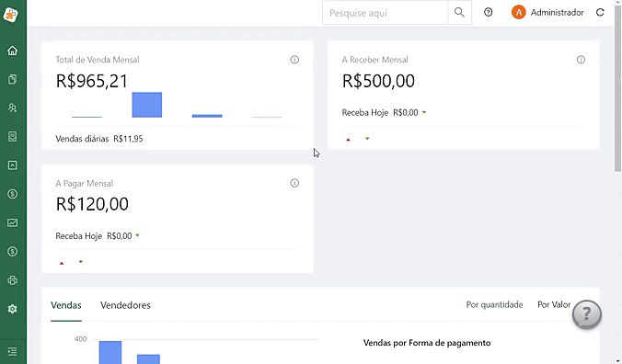Toggle chart view to Por Valor
The image size is (622, 364).
click(554, 304)
